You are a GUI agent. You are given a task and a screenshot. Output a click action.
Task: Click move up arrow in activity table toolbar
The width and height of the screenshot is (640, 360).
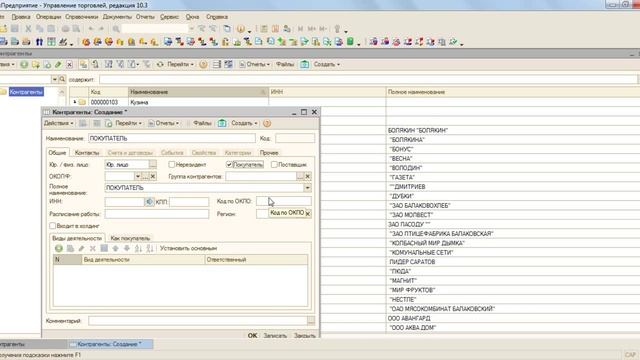[x=116, y=248]
